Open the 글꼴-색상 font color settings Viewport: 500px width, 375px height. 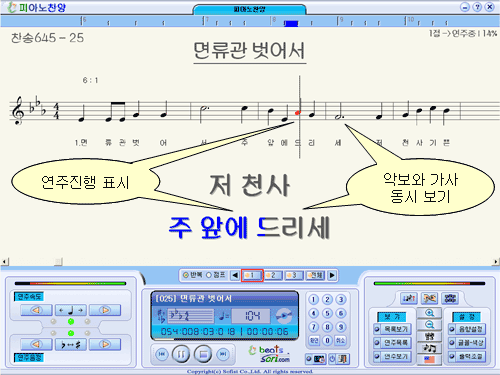(467, 343)
